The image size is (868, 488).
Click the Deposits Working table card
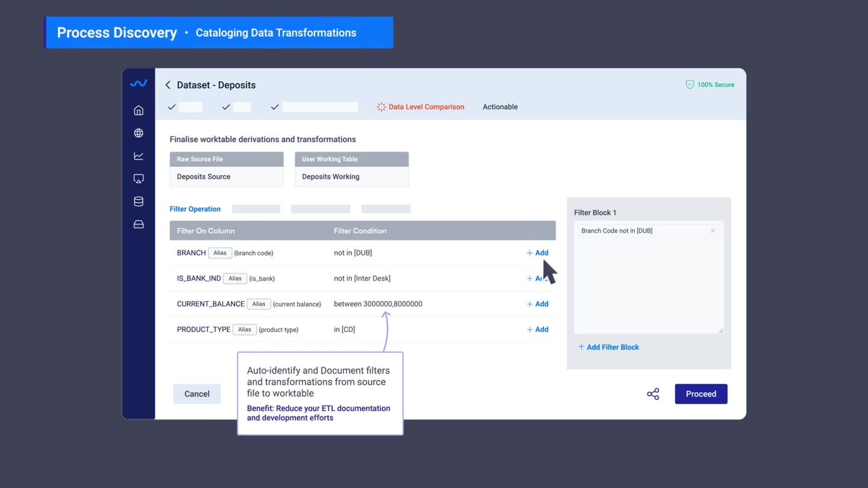(x=351, y=169)
